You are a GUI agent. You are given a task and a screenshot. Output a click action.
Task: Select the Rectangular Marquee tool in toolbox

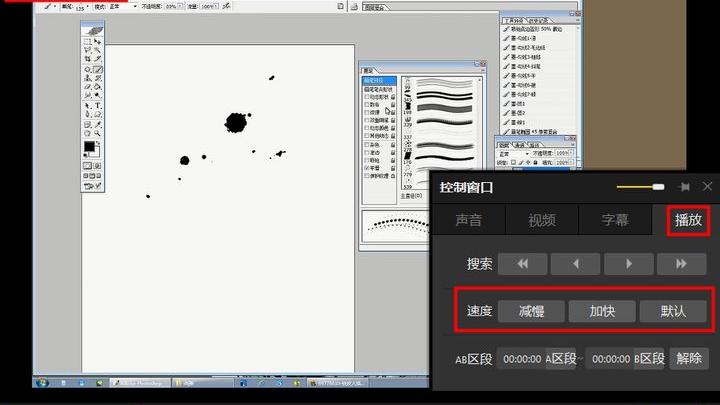87,42
